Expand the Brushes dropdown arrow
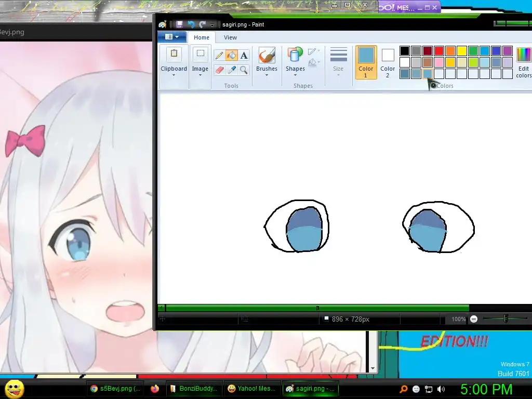532x399 pixels. [267, 75]
